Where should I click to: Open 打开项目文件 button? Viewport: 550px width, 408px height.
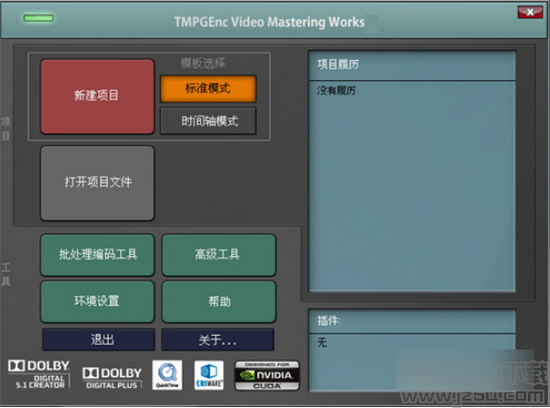click(97, 183)
